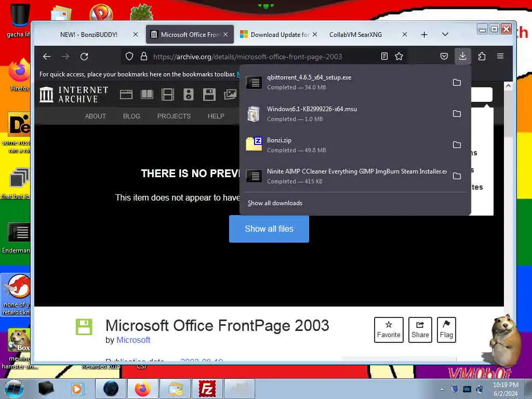
Task: Open the tracking protection shield icon
Action: (x=129, y=56)
